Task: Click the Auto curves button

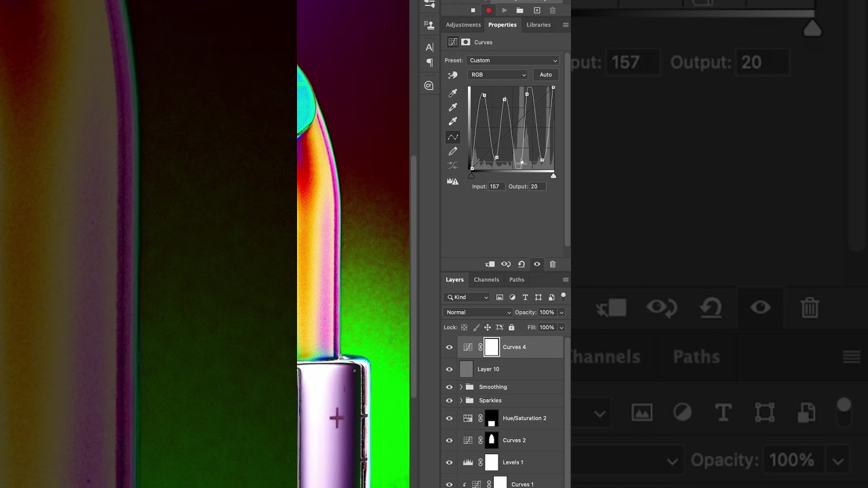Action: pos(546,75)
